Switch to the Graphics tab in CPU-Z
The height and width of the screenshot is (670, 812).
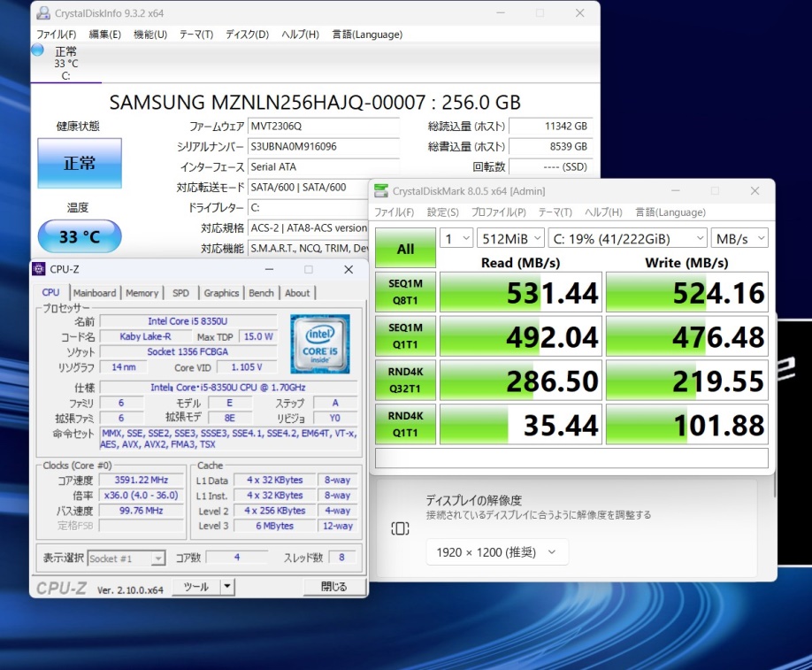pos(222,293)
